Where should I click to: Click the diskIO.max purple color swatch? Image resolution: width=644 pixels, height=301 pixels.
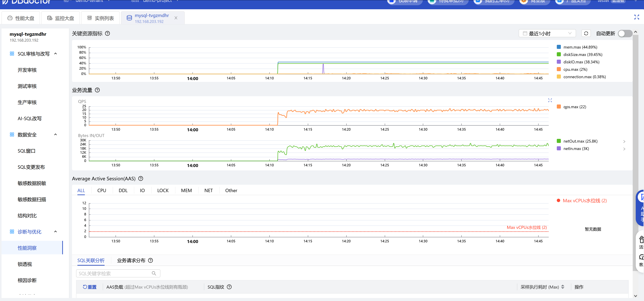559,62
